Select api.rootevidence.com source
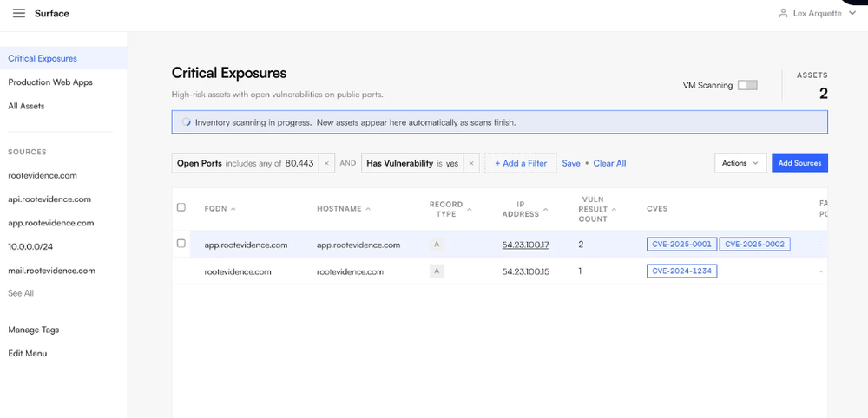The height and width of the screenshot is (418, 868). (x=49, y=199)
